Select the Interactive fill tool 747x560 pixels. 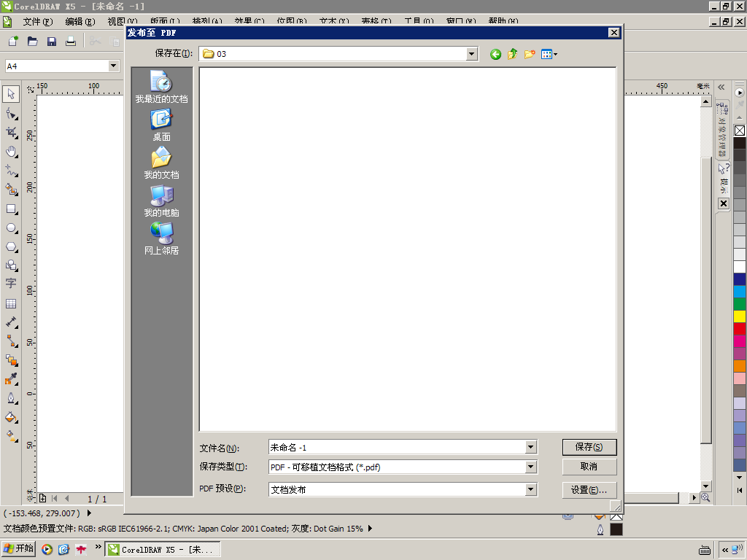12,436
